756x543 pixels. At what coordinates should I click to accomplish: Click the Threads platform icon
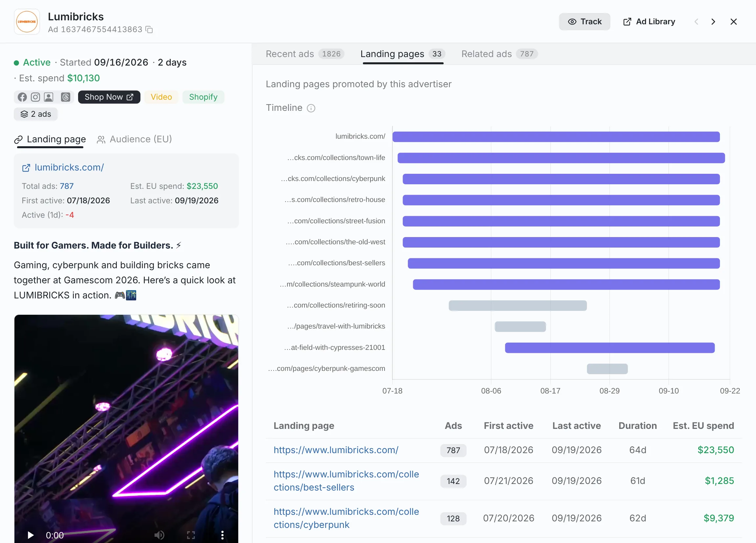click(x=65, y=97)
